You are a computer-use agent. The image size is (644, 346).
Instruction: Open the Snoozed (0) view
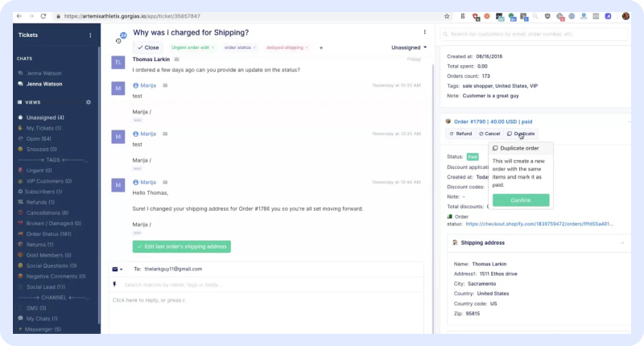click(42, 150)
